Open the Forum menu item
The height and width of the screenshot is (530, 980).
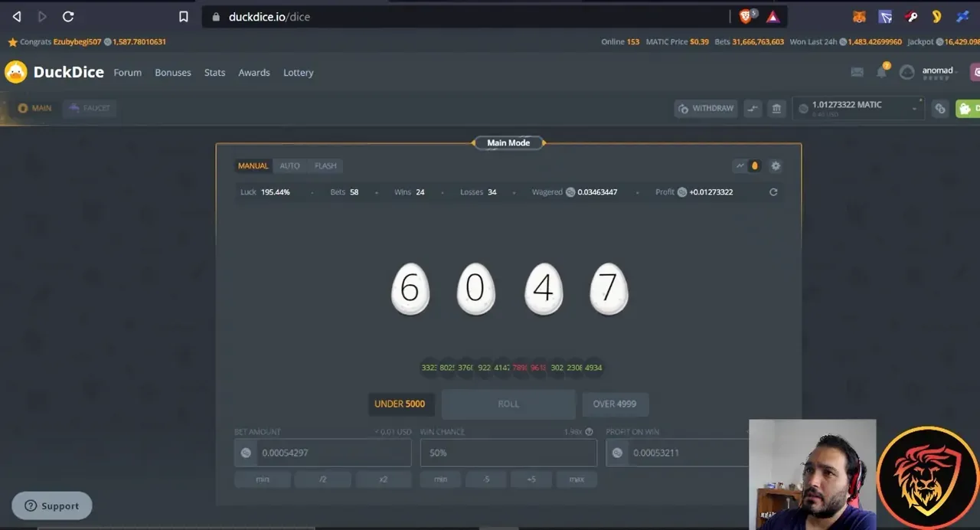[x=128, y=73]
